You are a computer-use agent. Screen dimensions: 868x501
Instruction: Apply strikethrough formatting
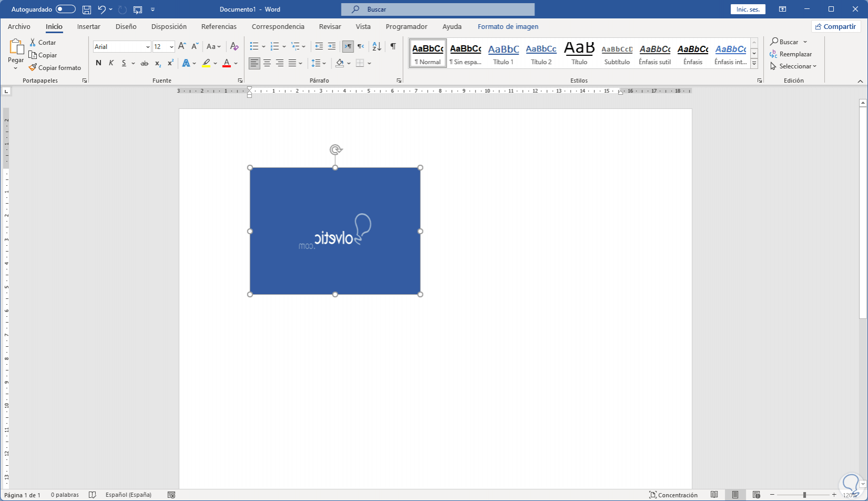click(x=144, y=63)
